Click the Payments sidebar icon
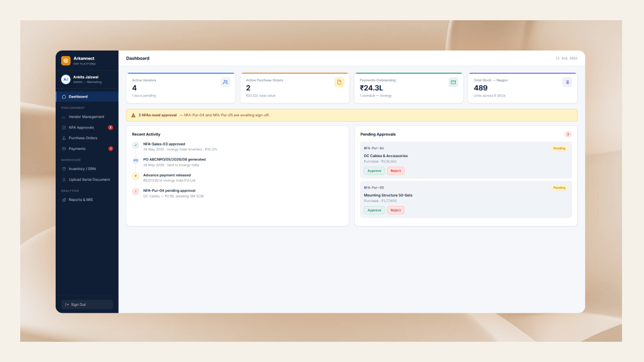 point(64,149)
